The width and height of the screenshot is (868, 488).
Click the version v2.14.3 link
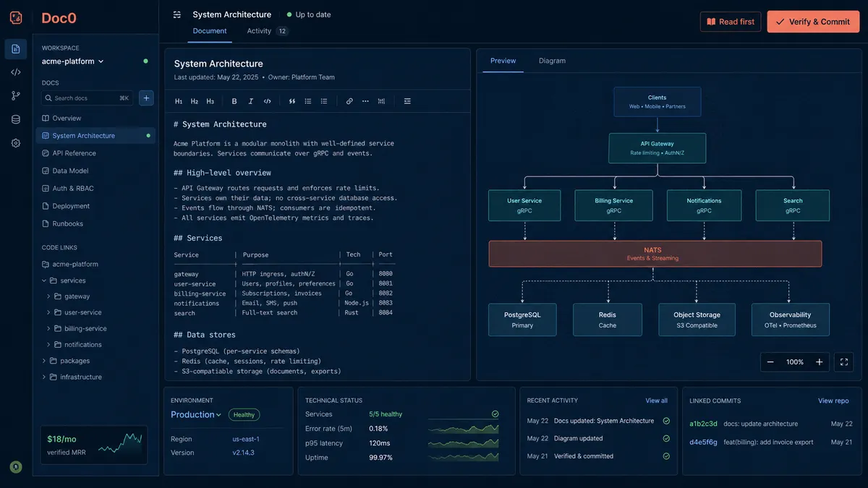(243, 453)
